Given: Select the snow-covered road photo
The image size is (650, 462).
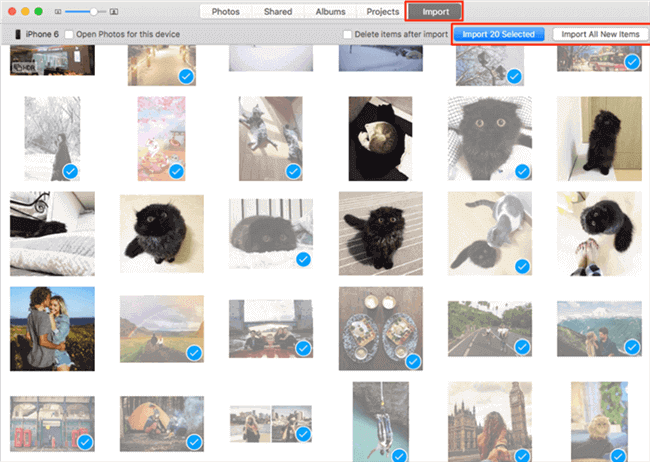Looking at the screenshot, I should pyautogui.click(x=381, y=58).
